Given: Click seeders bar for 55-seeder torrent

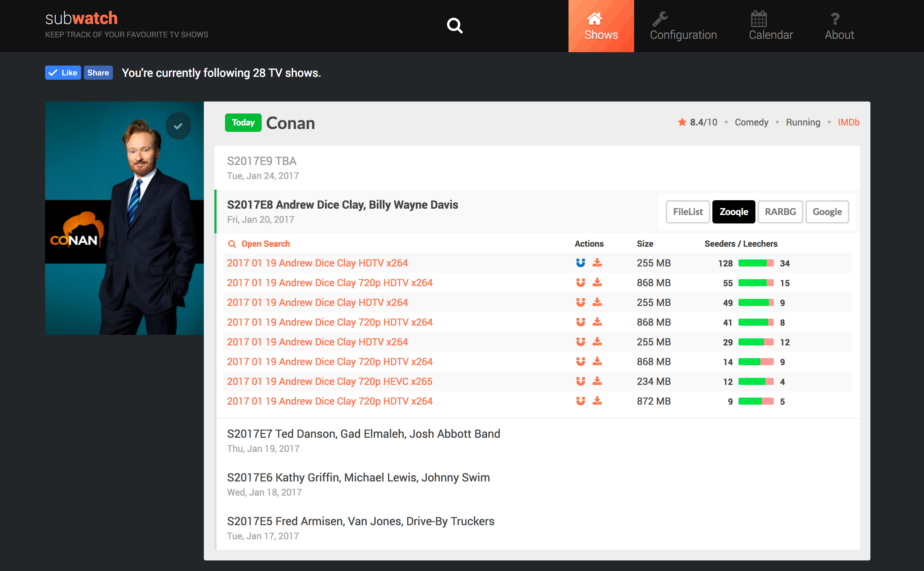Looking at the screenshot, I should [755, 283].
